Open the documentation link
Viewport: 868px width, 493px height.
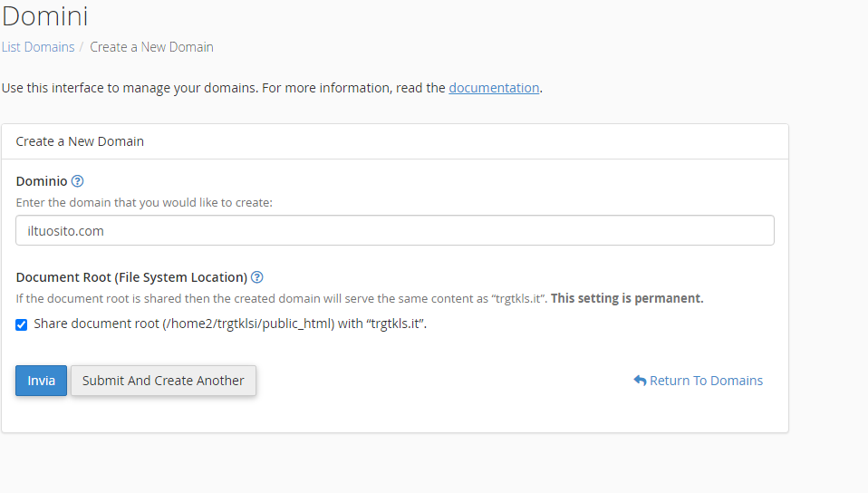point(494,88)
